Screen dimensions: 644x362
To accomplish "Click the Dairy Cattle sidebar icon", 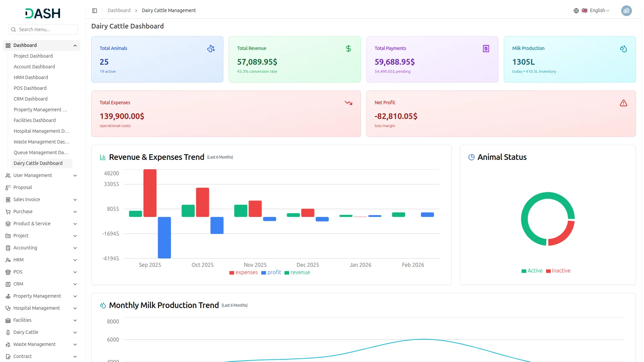I will coord(8,333).
